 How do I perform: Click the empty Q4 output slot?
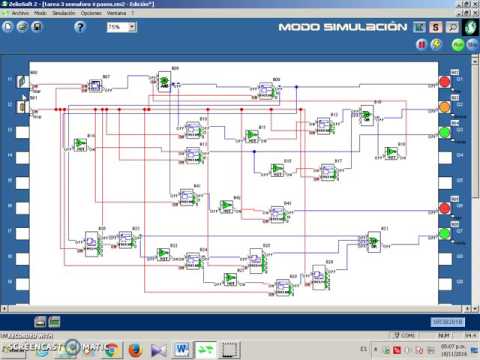pos(445,158)
